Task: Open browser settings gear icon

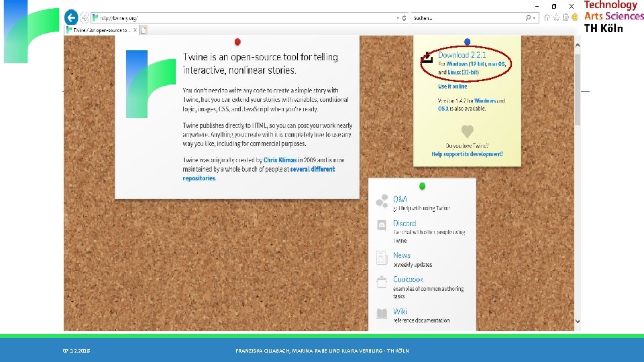Action: click(x=566, y=17)
